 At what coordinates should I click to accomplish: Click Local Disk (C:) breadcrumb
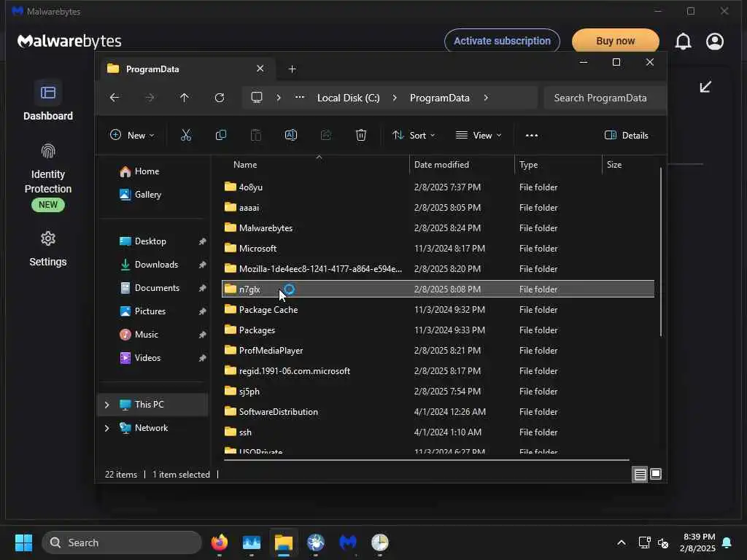click(348, 98)
